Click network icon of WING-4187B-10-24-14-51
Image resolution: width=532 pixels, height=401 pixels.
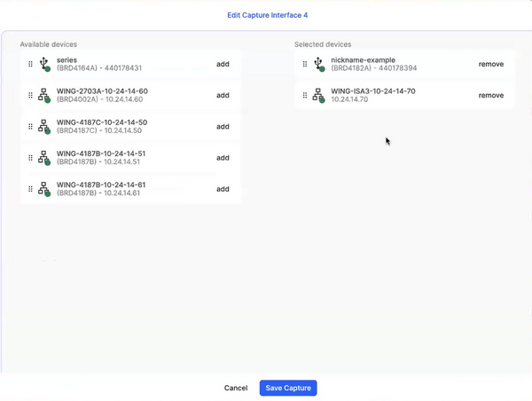[44, 158]
